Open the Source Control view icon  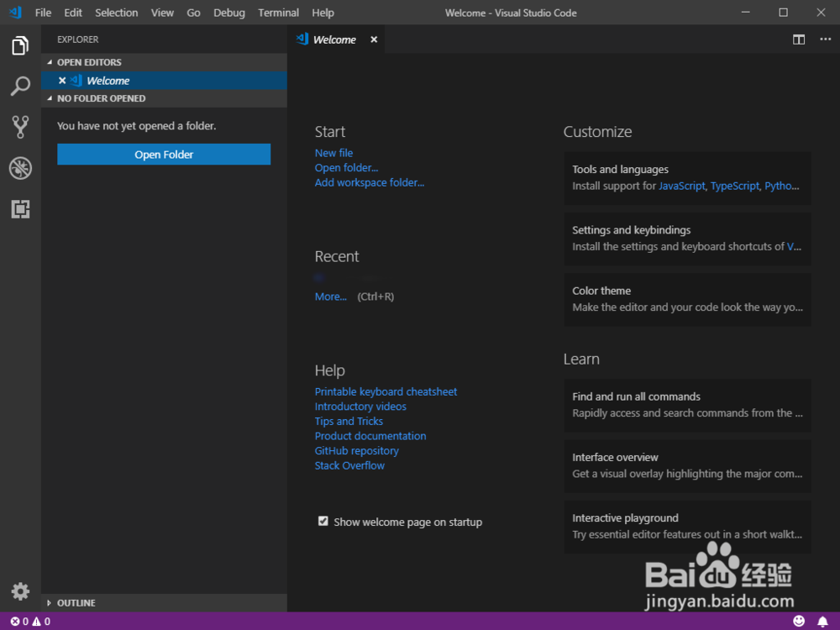click(x=20, y=127)
